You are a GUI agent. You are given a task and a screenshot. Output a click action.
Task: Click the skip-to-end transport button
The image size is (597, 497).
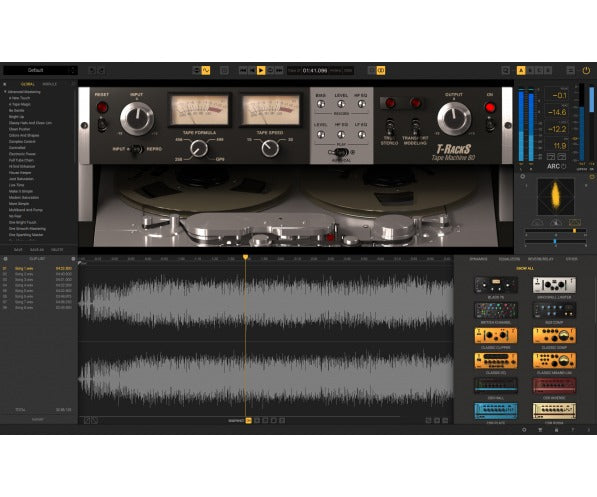(279, 70)
